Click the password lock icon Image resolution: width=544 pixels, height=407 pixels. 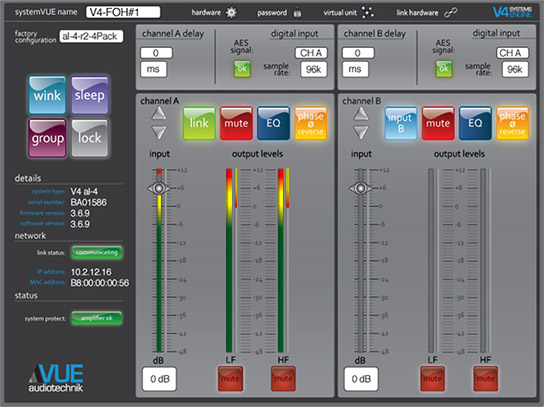[297, 12]
